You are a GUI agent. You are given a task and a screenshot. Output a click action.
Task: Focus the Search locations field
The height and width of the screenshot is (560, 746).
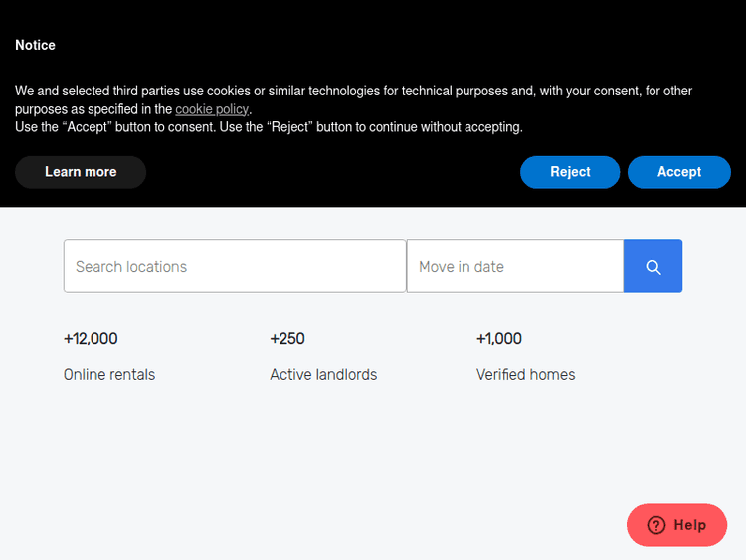(235, 267)
